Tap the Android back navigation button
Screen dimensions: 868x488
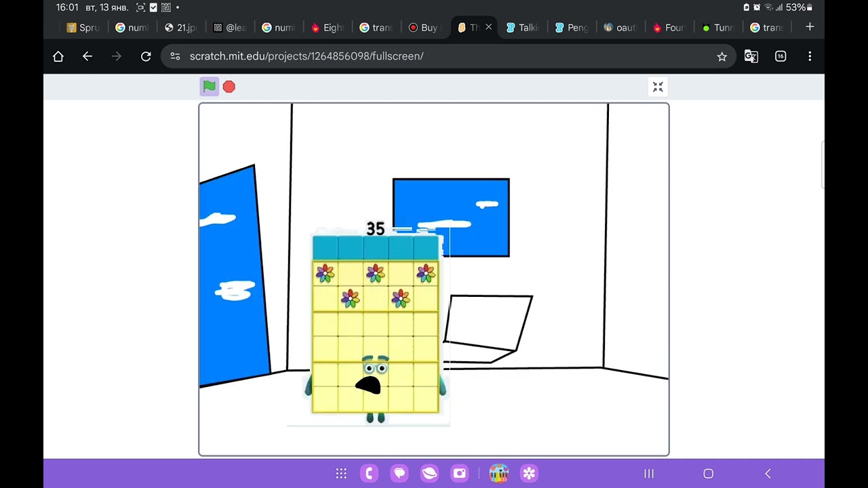pyautogui.click(x=768, y=474)
